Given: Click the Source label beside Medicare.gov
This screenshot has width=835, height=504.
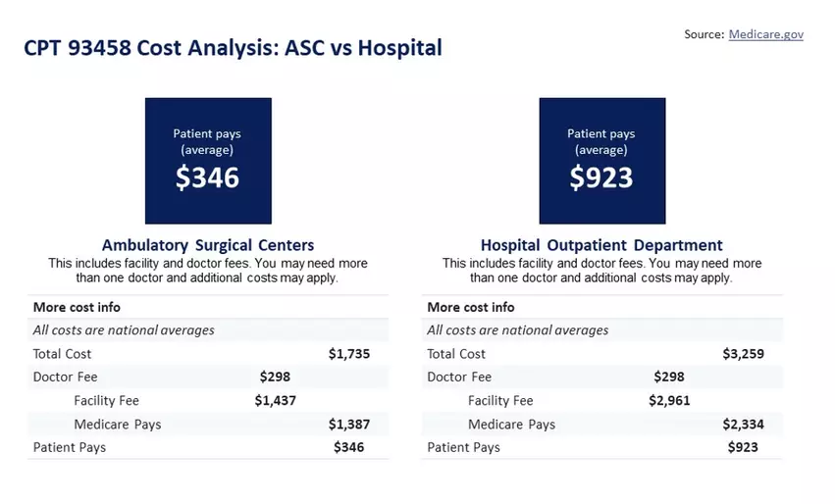Looking at the screenshot, I should coord(704,34).
